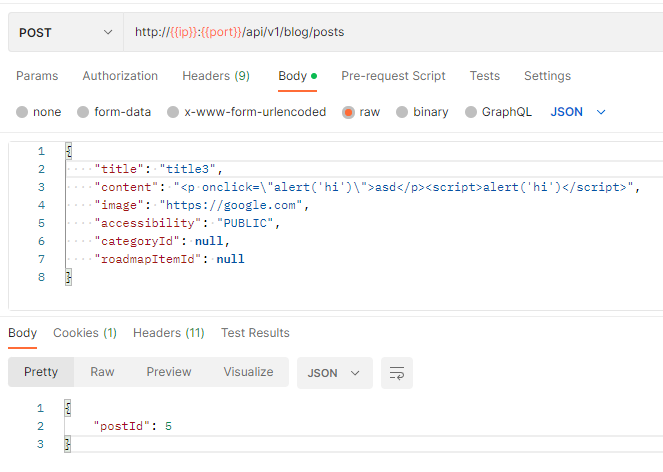
Task: Switch response view to Raw
Action: (102, 372)
